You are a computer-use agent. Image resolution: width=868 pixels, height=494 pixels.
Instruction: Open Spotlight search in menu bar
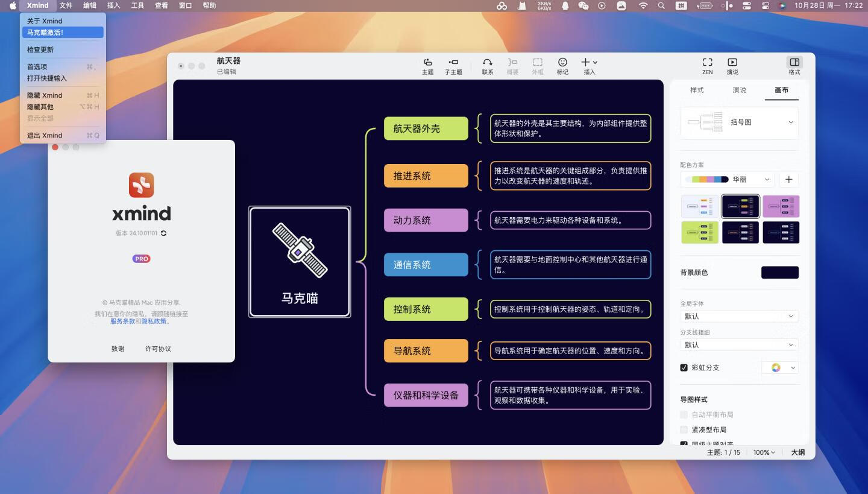point(661,5)
